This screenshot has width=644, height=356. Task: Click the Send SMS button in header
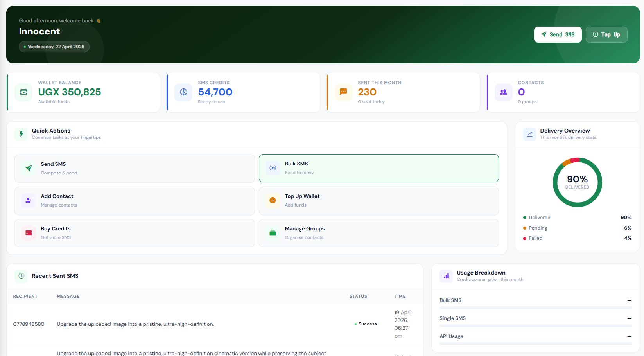click(x=558, y=34)
